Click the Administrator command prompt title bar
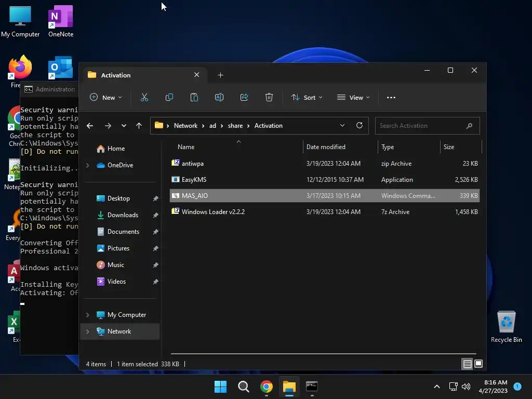Screen dimensions: 532x399 pos(49,89)
